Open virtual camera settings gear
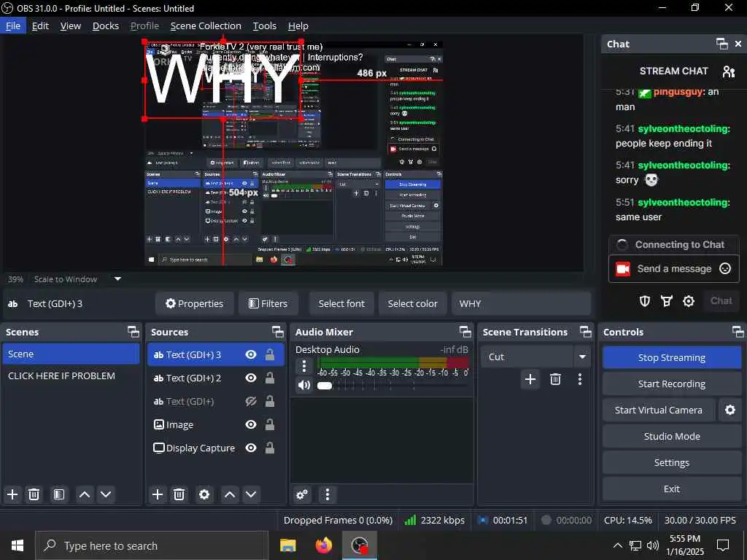Viewport: 747px width, 560px height. pos(729,410)
